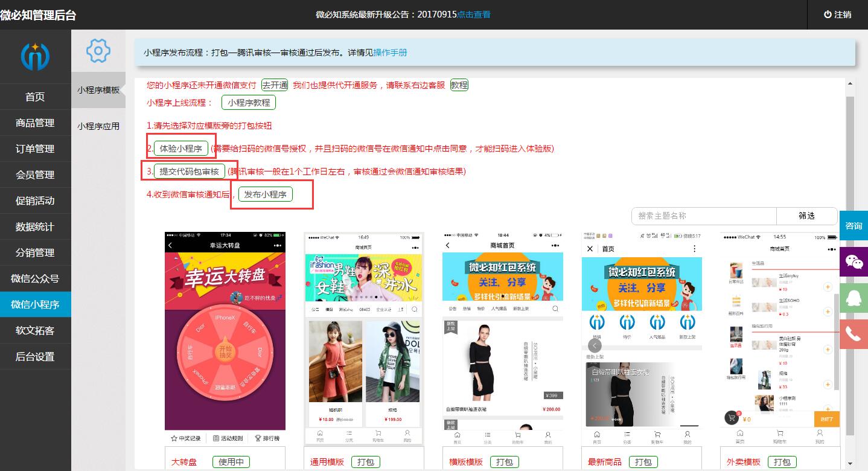Open 订单管理 menu
This screenshot has height=471, width=868.
[35, 149]
